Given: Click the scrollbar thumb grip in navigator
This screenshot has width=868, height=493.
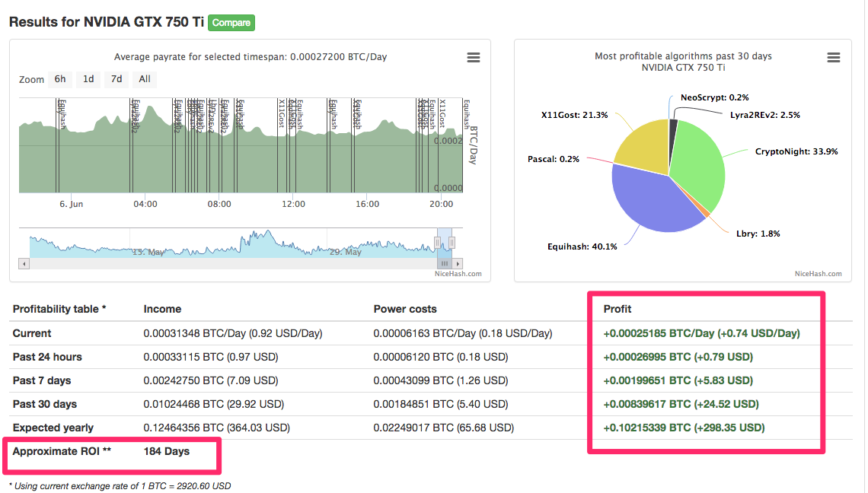Looking at the screenshot, I should [445, 263].
